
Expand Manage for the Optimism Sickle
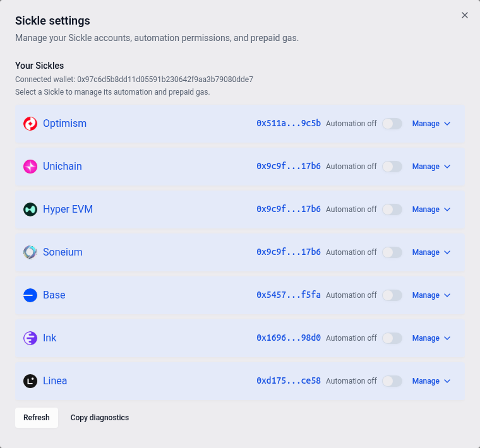coord(431,124)
